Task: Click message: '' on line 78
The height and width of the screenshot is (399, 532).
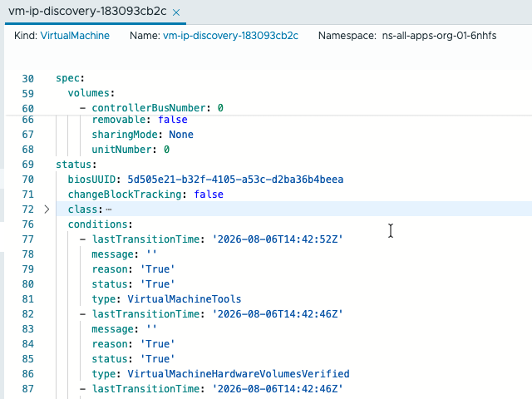Action: [x=124, y=254]
